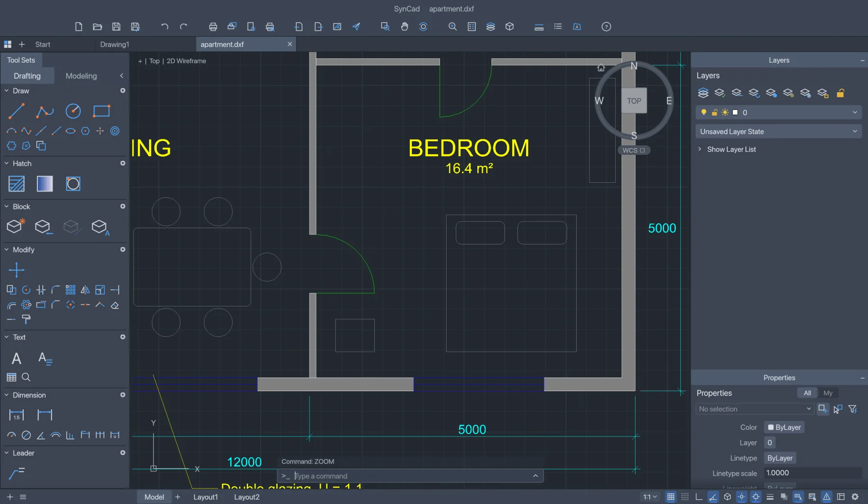Switch to the Drawing1 tab
868x504 pixels.
115,44
